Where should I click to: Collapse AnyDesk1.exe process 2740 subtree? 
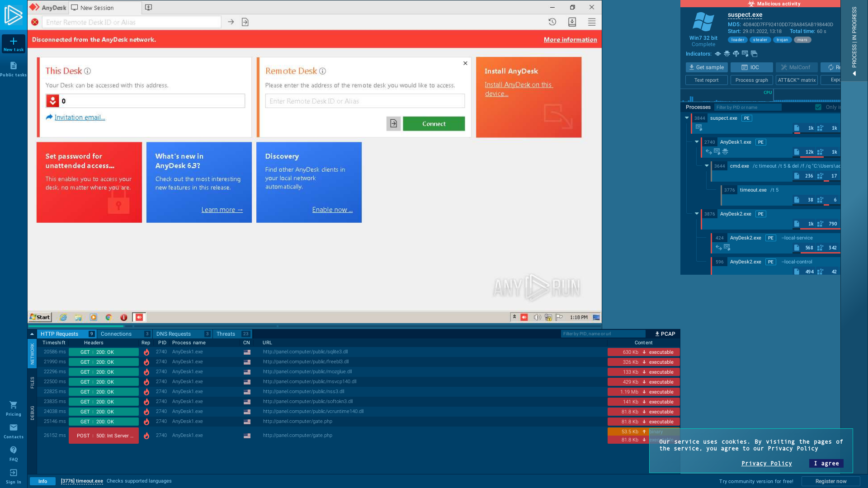point(697,142)
